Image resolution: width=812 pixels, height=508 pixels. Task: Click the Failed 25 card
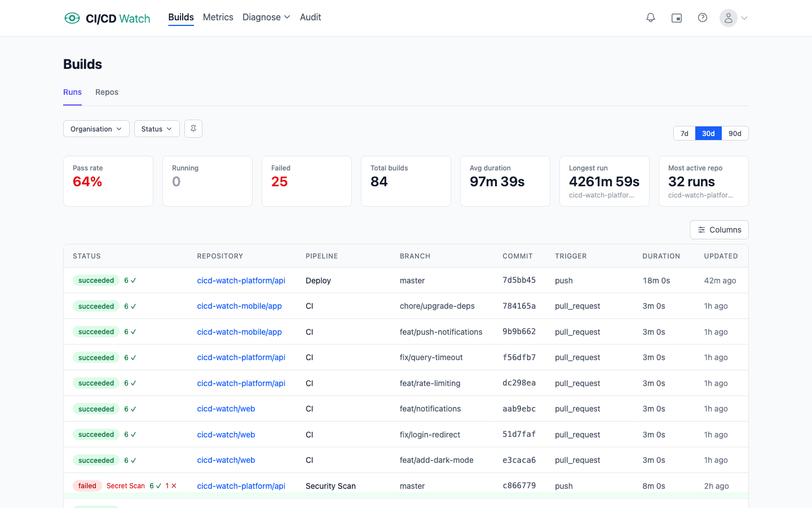[307, 181]
